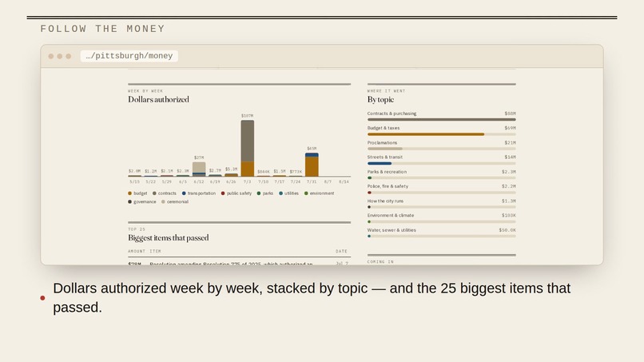Image resolution: width=644 pixels, height=362 pixels.
Task: Click the $2.1M value above 5/29
Action: tap(167, 171)
